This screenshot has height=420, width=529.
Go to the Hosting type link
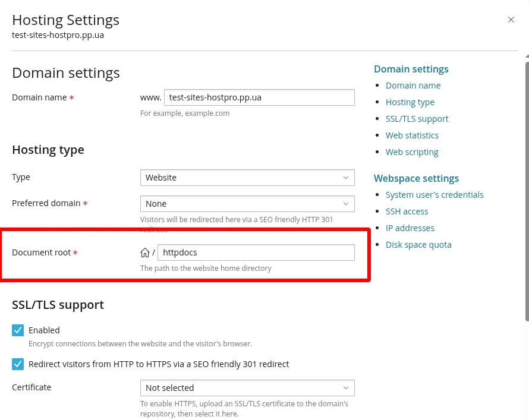[410, 102]
